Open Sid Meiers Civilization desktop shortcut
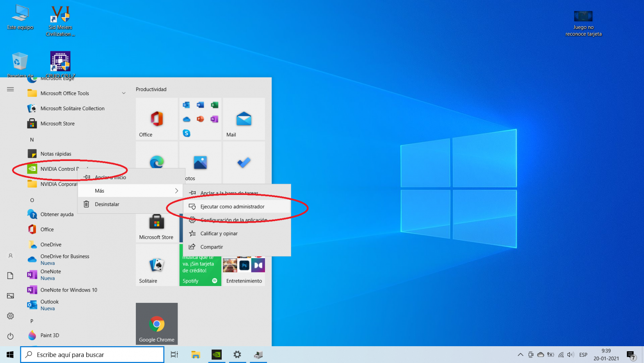 60,21
